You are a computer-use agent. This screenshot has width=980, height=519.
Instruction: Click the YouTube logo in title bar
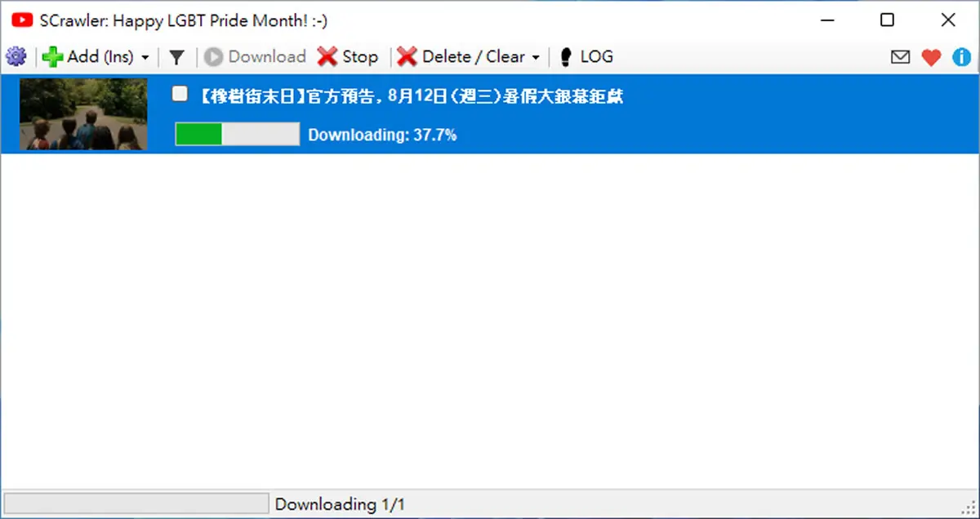(x=22, y=20)
